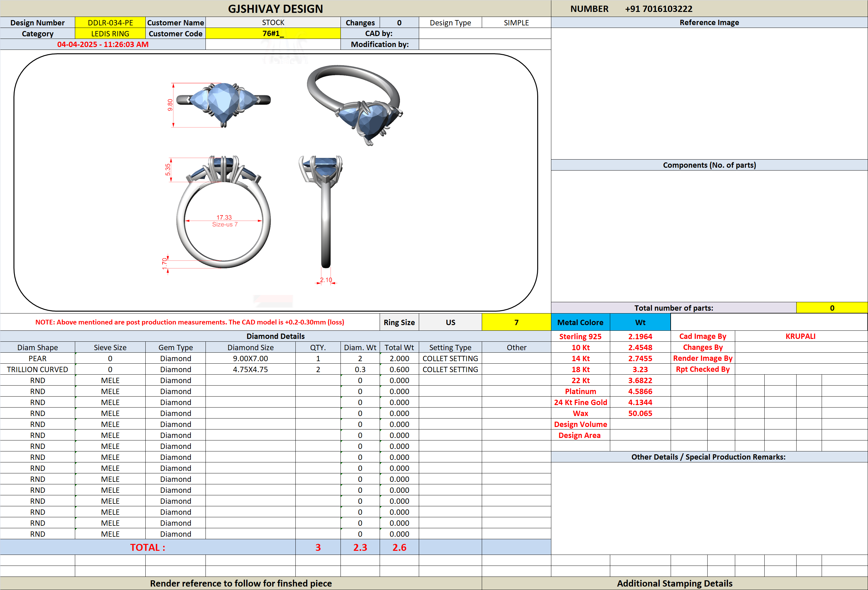
Task: Click the perspective ring render
Action: point(355,105)
